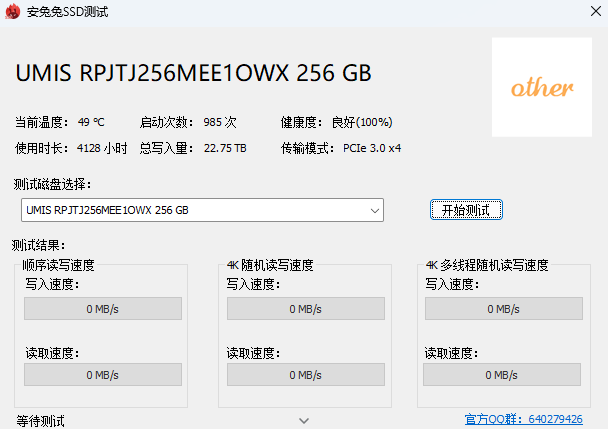This screenshot has height=429, width=608.
Task: Click 4K multithread read speed bar
Action: [502, 375]
